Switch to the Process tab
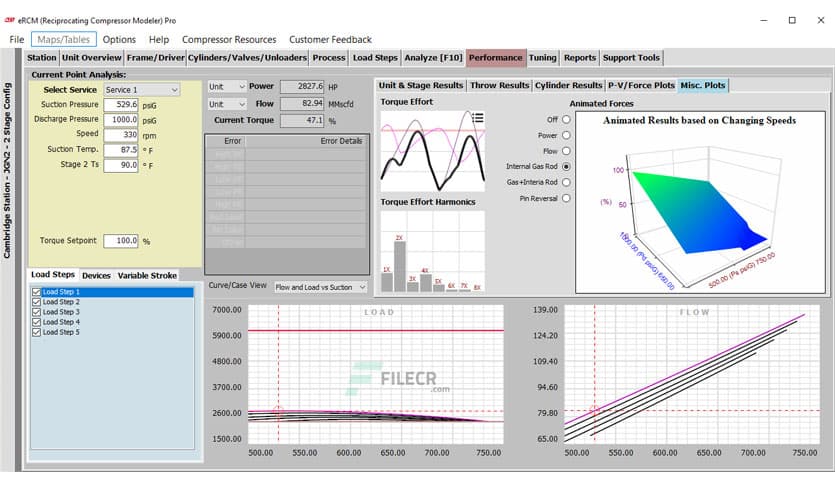This screenshot has width=836, height=484. [x=329, y=58]
